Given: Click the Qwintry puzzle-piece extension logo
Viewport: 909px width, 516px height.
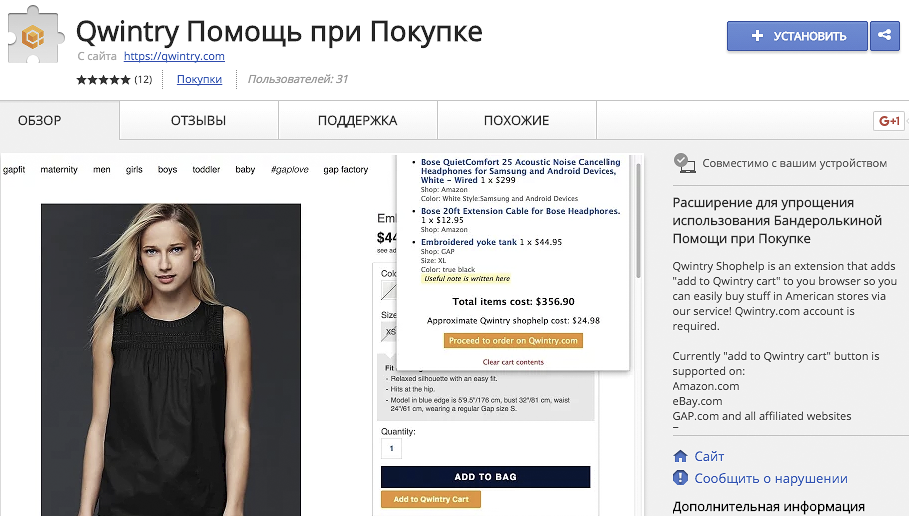Looking at the screenshot, I should [34, 35].
